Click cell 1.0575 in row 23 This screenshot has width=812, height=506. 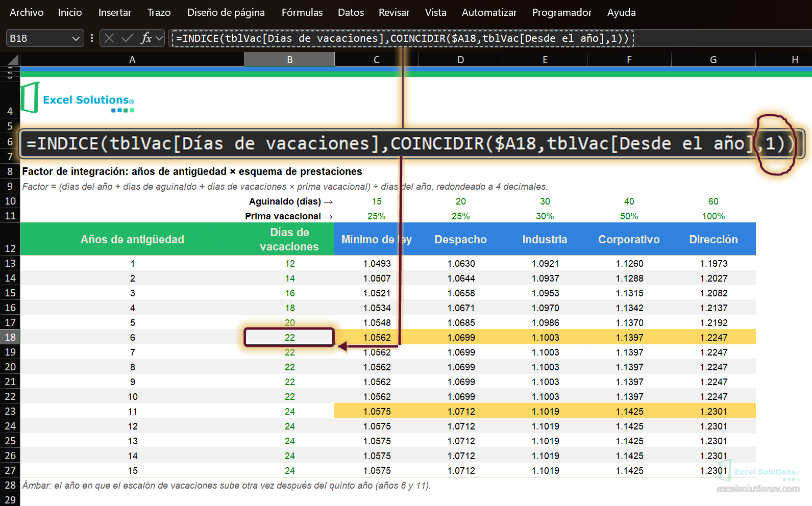click(377, 411)
